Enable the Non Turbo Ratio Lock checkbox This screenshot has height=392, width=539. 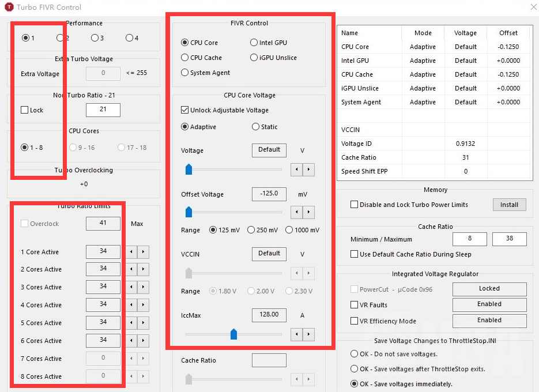click(24, 110)
